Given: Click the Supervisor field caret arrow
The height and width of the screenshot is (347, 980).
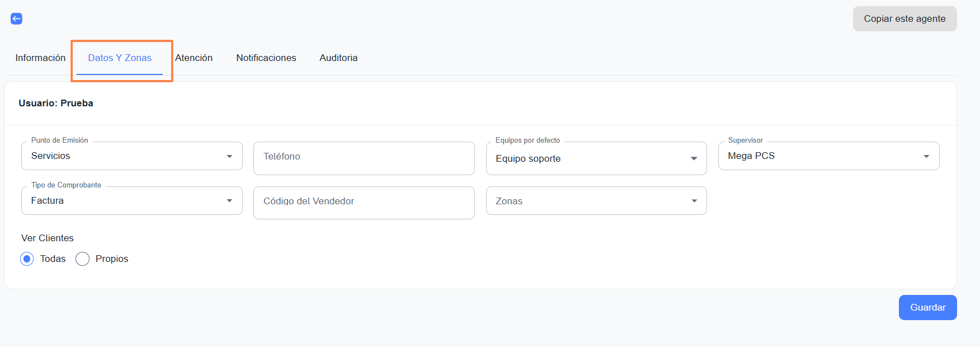Looking at the screenshot, I should pyautogui.click(x=926, y=156).
